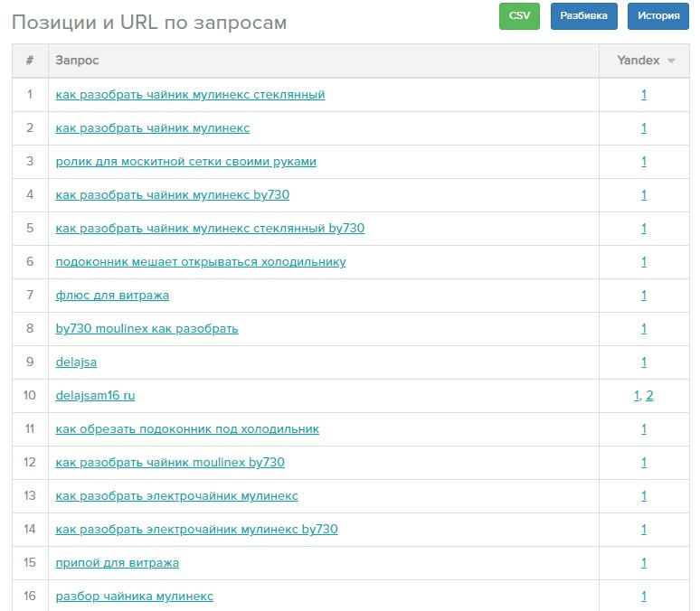Open query 'как разобрать чайник мулинекс by730'

(x=173, y=195)
